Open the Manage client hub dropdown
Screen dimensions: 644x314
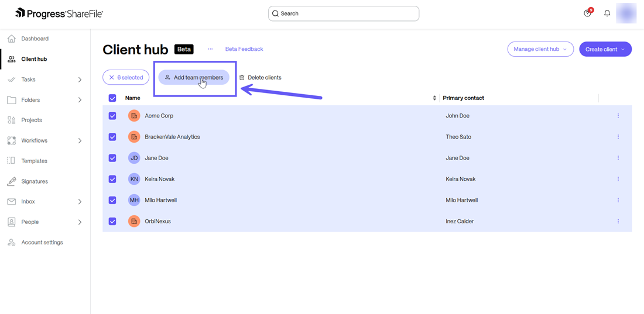(x=540, y=49)
